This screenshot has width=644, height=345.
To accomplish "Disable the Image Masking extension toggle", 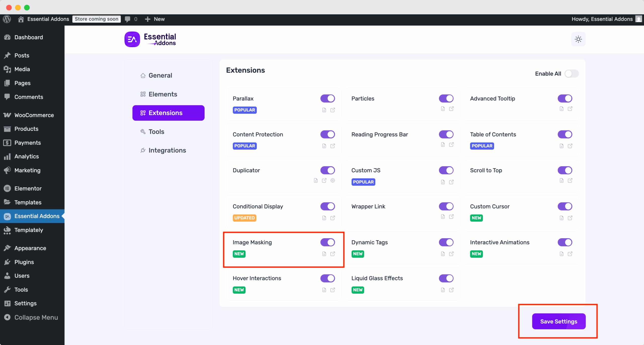I will (328, 242).
